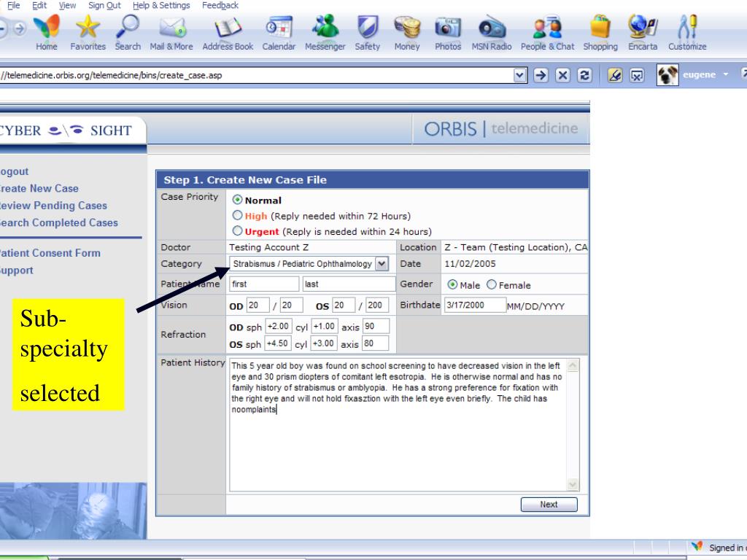Expand the address bar history dropdown

pyautogui.click(x=520, y=75)
